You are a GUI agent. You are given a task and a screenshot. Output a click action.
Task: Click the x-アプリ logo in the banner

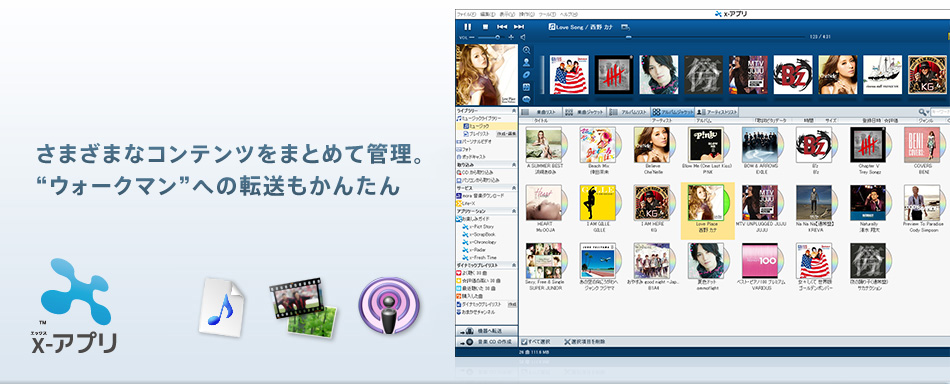click(x=75, y=306)
